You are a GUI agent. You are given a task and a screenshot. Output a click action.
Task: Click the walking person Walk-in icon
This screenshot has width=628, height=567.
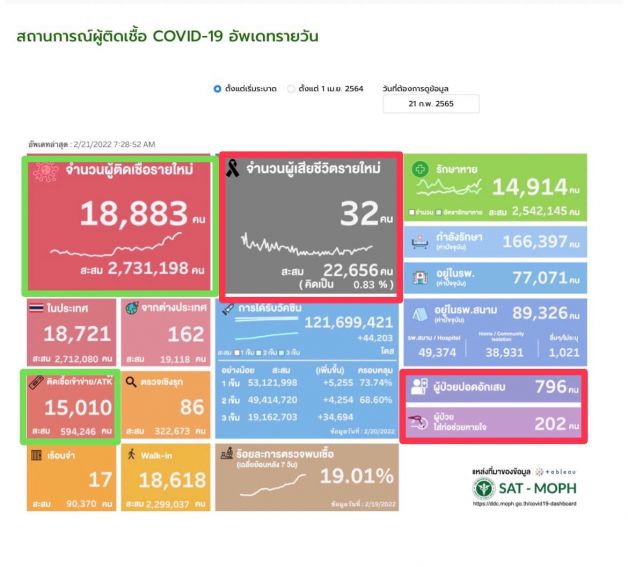tap(131, 454)
